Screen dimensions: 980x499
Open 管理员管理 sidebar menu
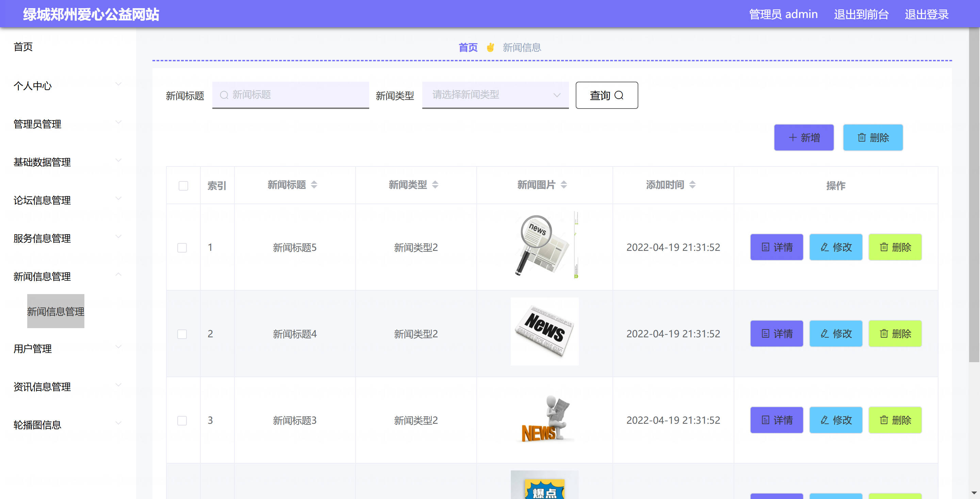[x=37, y=124]
